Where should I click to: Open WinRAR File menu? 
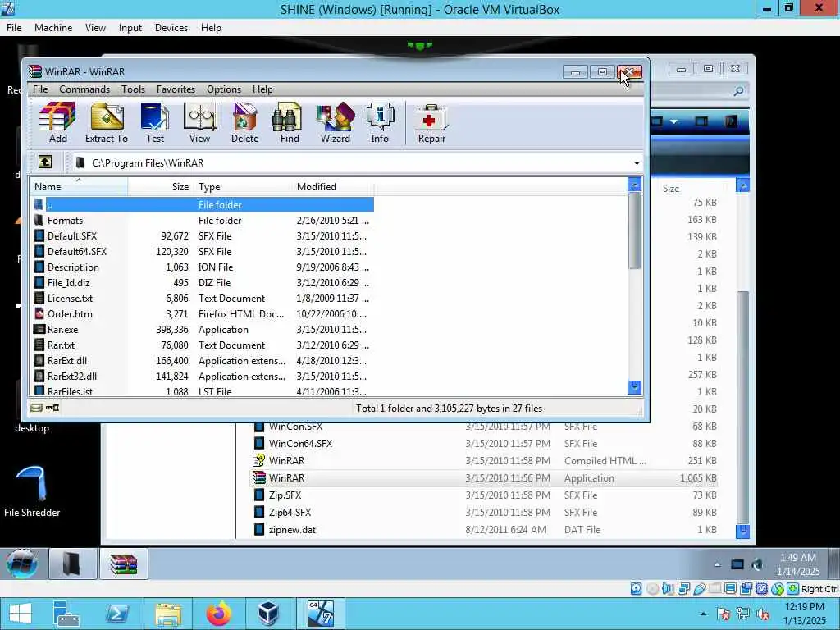click(40, 89)
